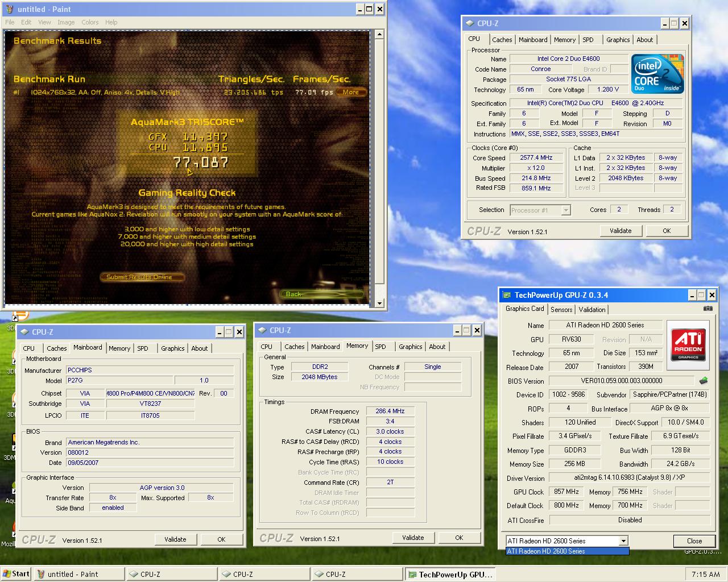
Task: Click the Memory CPU-Z window title icon
Action: click(x=262, y=330)
